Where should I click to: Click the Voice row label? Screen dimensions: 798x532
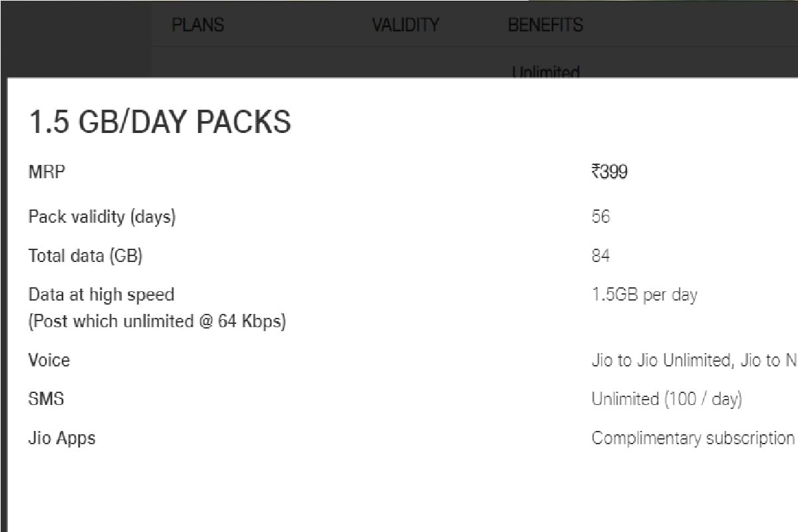coord(49,360)
